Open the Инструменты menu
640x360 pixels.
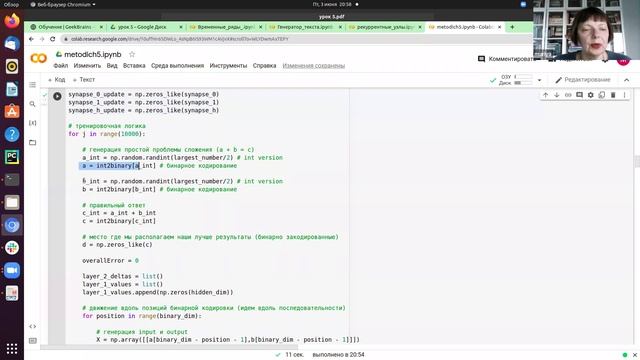click(228, 66)
